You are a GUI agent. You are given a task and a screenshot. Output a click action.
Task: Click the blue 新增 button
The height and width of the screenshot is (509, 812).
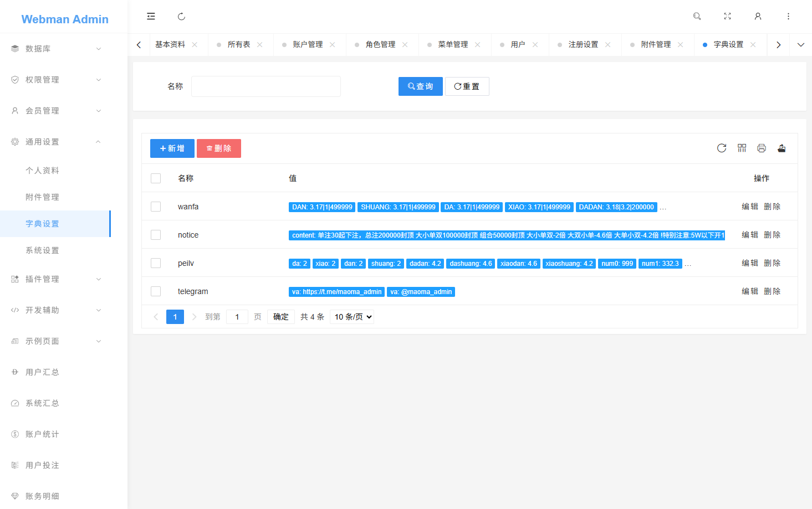point(172,148)
